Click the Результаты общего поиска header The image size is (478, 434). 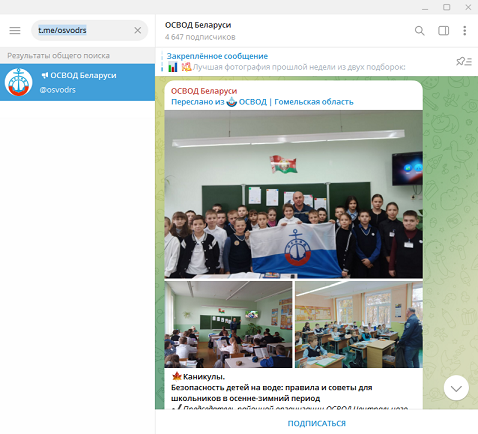coord(58,56)
